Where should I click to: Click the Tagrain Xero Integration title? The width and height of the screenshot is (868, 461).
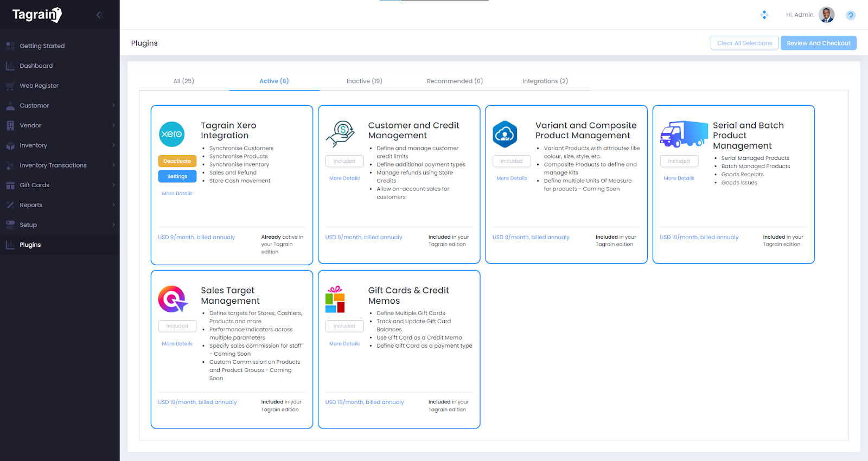pyautogui.click(x=228, y=130)
